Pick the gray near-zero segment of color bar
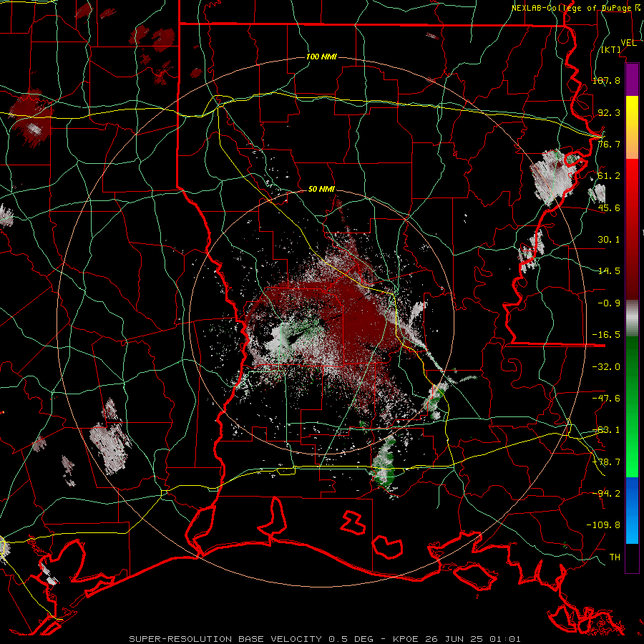644x644 pixels. tap(632, 318)
